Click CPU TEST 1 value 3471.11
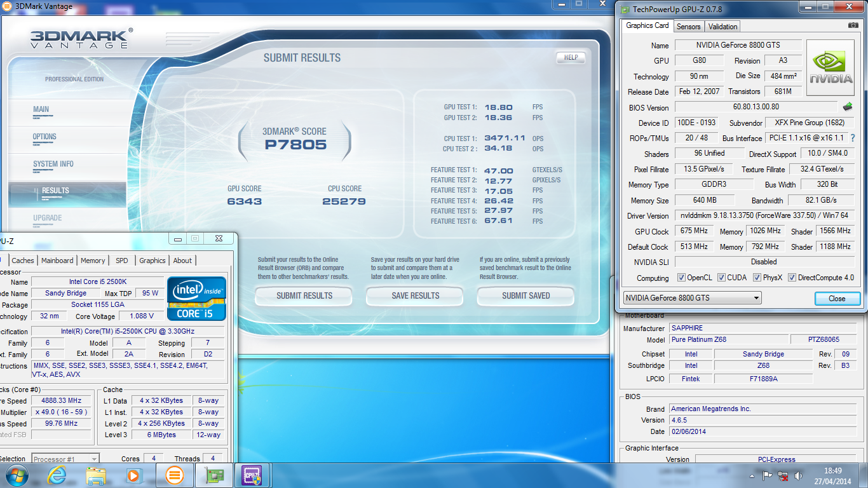 [505, 138]
